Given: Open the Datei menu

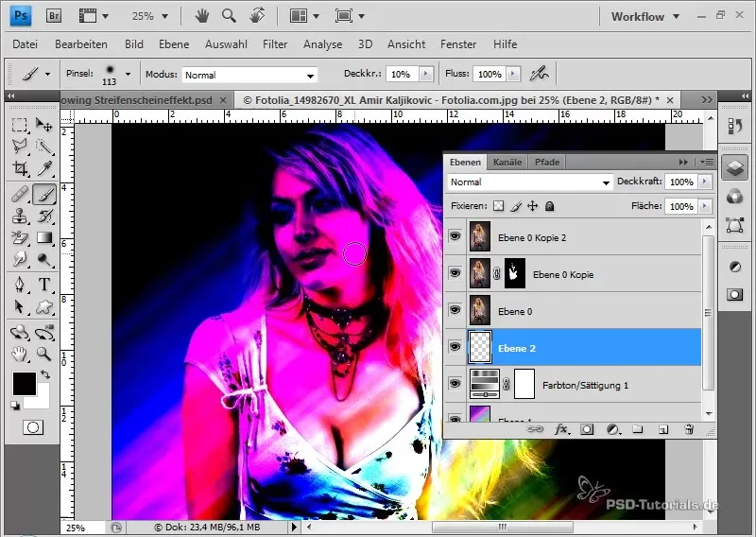Looking at the screenshot, I should coord(25,43).
